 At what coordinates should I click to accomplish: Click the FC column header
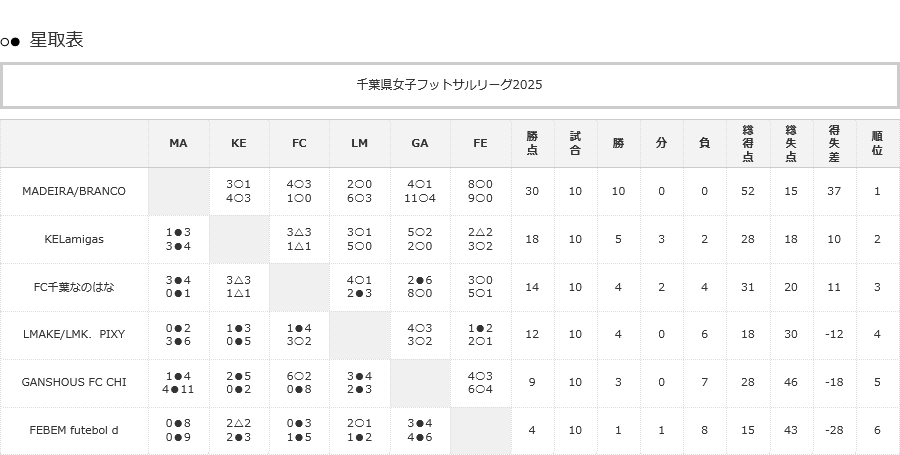(x=299, y=143)
